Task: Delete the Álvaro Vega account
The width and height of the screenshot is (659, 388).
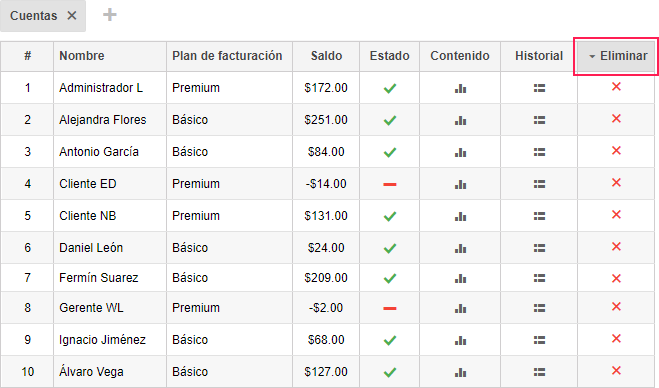Action: [x=616, y=370]
